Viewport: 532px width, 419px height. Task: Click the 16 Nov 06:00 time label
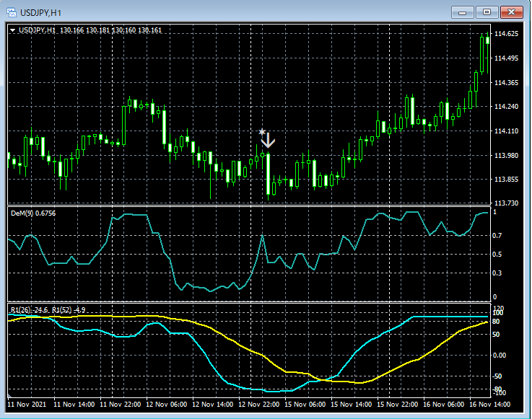(x=443, y=404)
